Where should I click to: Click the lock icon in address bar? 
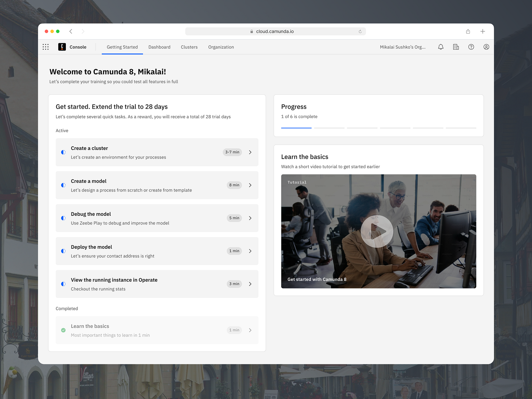point(252,31)
